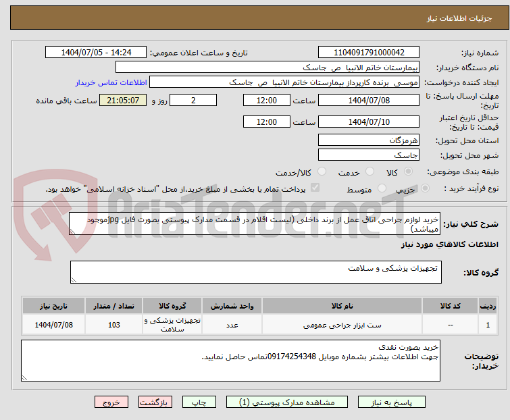Click the announcement date 1404/07/05 - 14:24 field

point(96,53)
